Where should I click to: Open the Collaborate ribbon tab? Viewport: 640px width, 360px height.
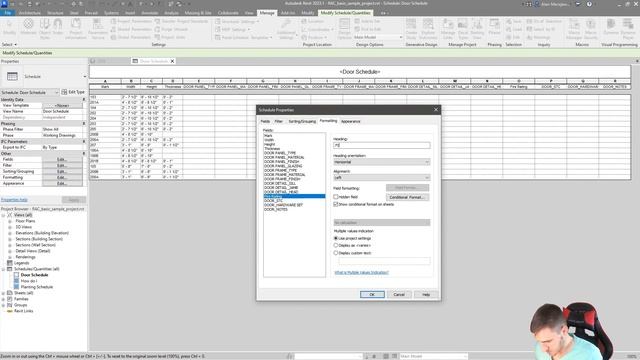(228, 13)
